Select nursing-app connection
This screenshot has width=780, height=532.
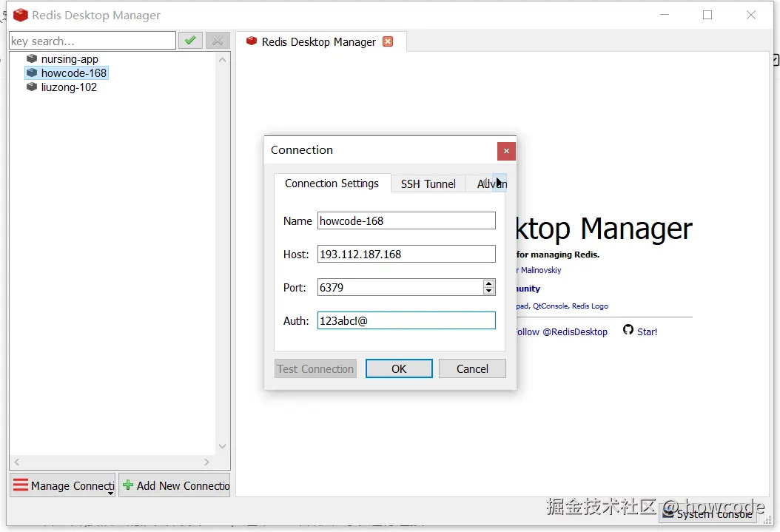tap(70, 58)
